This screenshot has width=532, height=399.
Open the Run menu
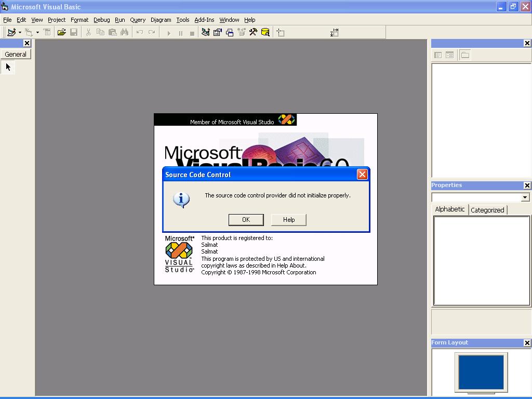(x=120, y=20)
